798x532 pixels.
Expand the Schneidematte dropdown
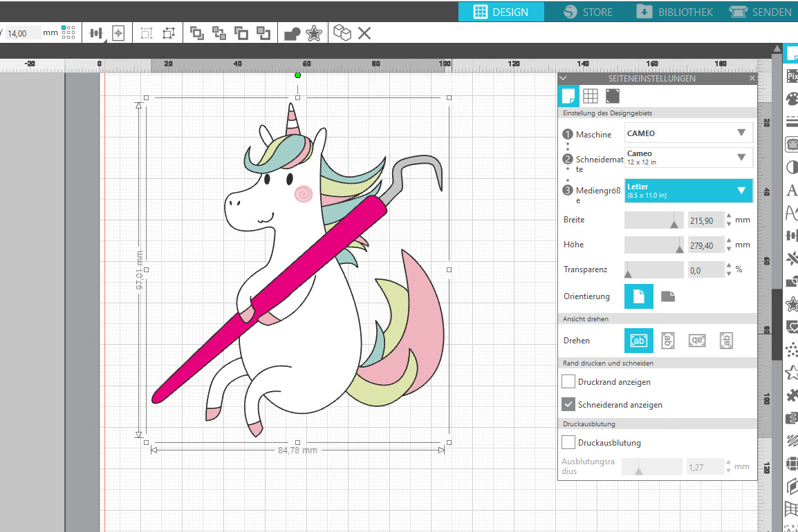[688, 158]
